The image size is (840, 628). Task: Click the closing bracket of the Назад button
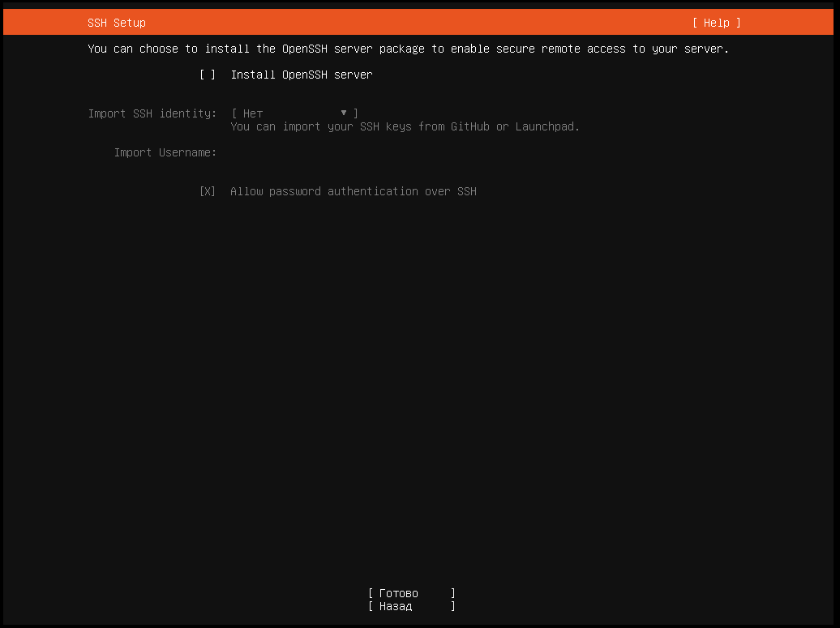pyautogui.click(x=453, y=606)
